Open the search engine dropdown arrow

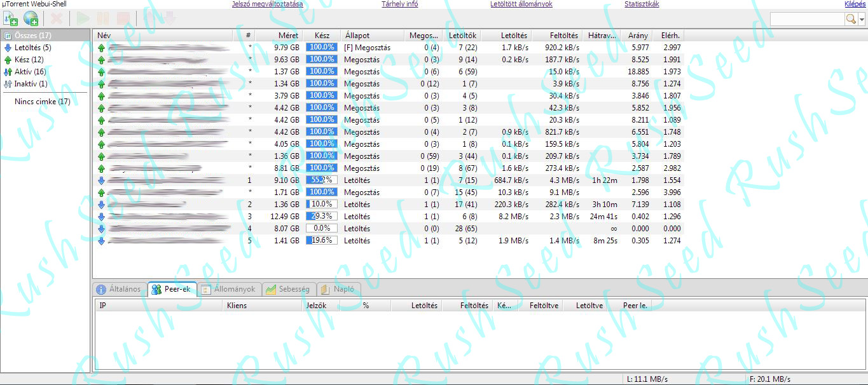click(862, 20)
